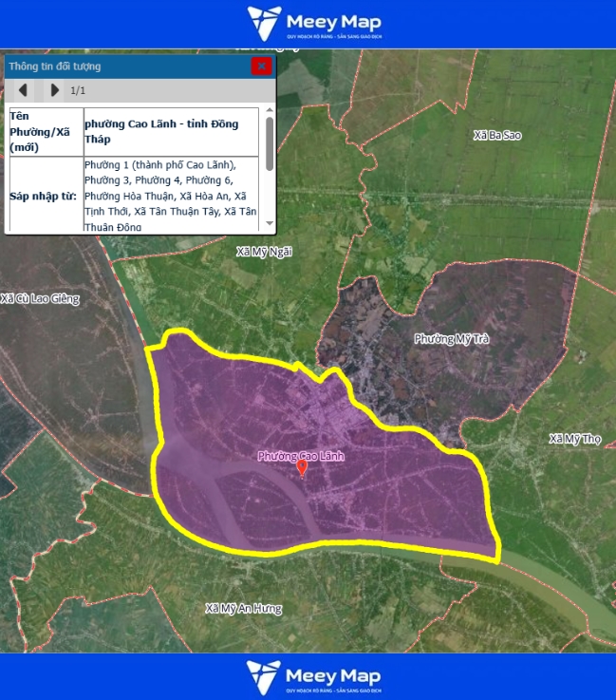Close the Thông tin đối tượng popup
Image resolution: width=616 pixels, height=700 pixels.
point(261,66)
